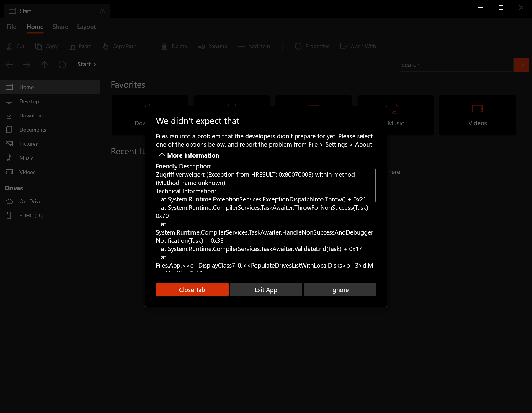The height and width of the screenshot is (413, 532).
Task: Expand the Start breadcrumb chevron
Action: coord(95,64)
